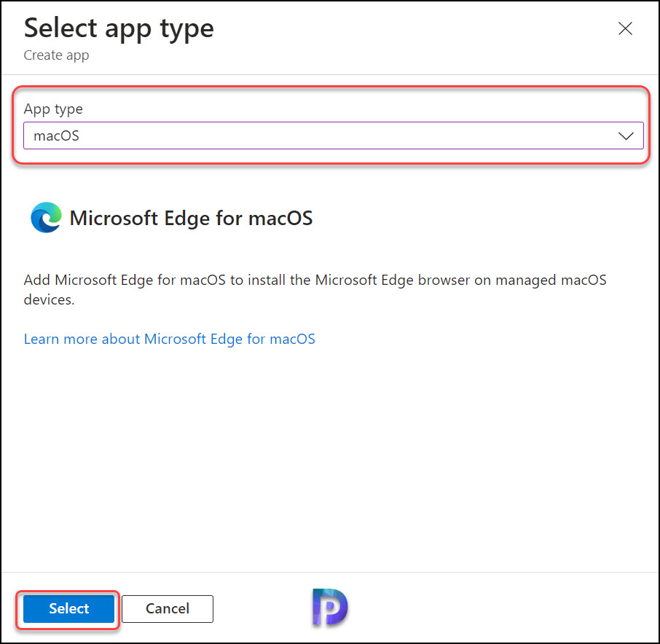Click the Add Microsoft Edge for macOS description text
Image resolution: width=660 pixels, height=644 pixels.
pyautogui.click(x=315, y=290)
